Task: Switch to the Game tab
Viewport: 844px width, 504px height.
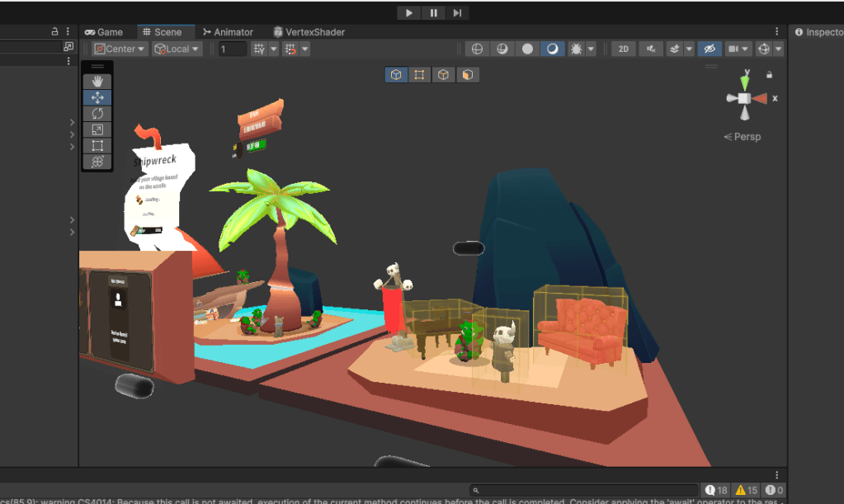Action: click(104, 32)
